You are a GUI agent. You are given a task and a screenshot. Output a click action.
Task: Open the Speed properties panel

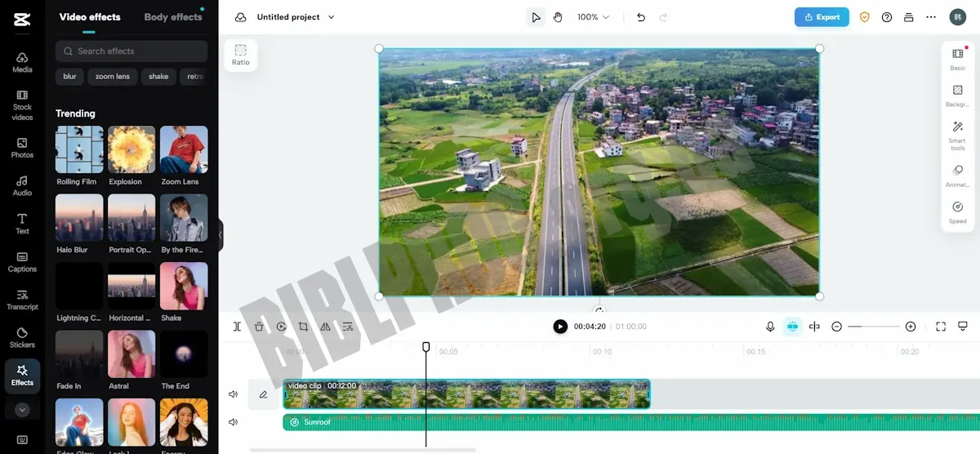pyautogui.click(x=958, y=212)
